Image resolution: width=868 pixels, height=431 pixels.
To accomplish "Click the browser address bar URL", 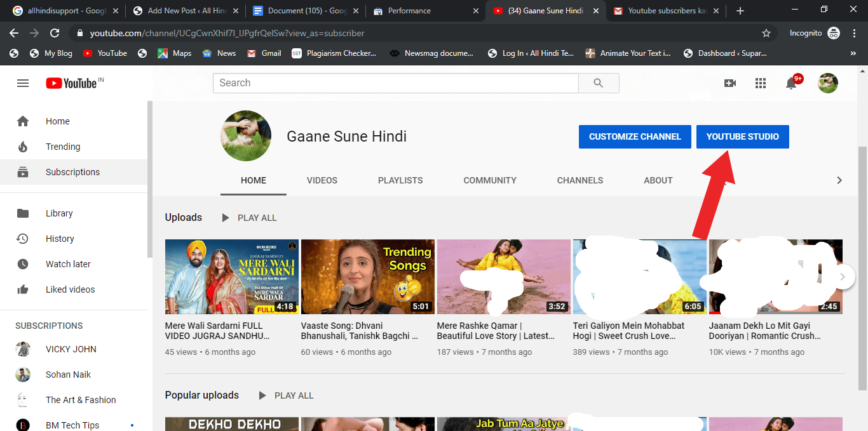I will point(227,33).
